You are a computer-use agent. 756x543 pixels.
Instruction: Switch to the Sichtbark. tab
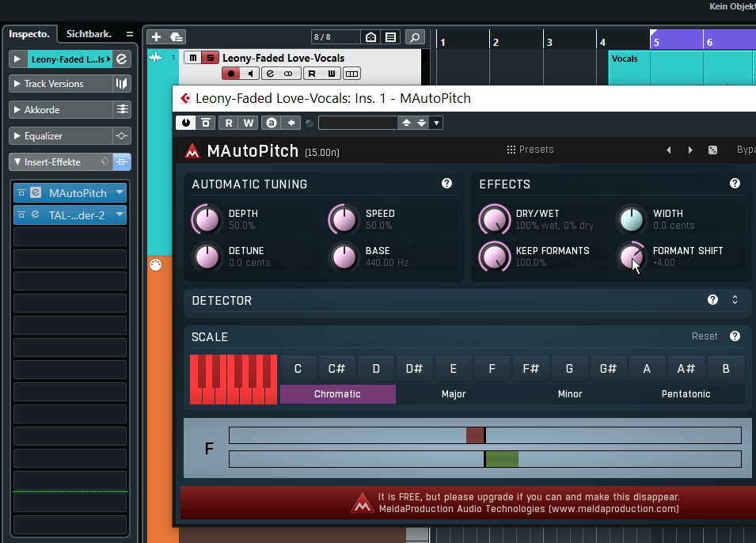pos(88,34)
